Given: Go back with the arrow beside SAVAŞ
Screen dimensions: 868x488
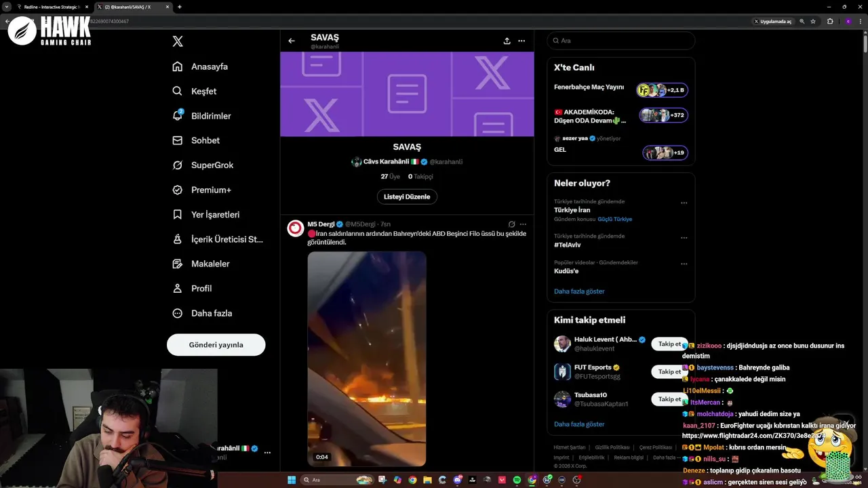Looking at the screenshot, I should click(292, 41).
